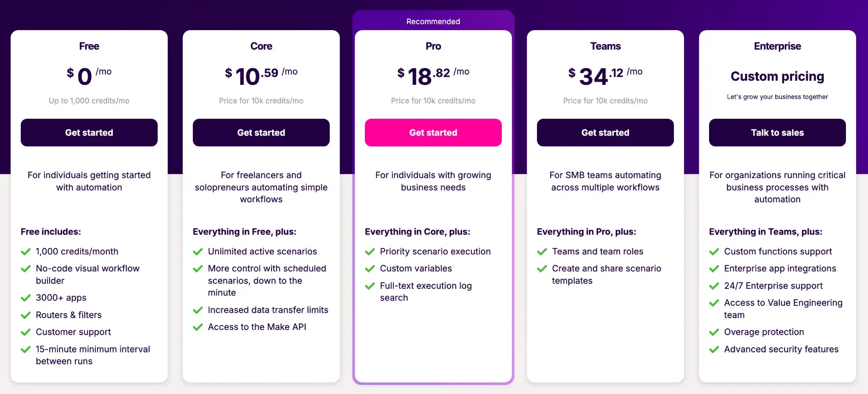868x394 pixels.
Task: Click the checkmark next to Overage protection
Action: [714, 332]
